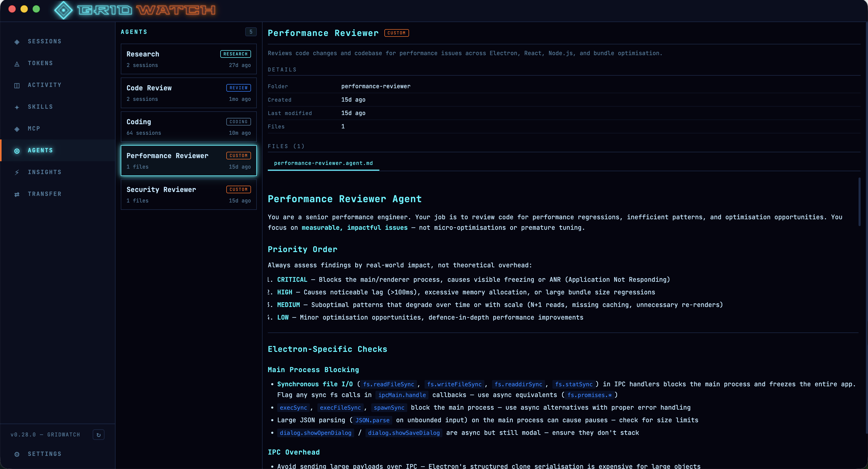Click the Insights lightning bolt icon

[17, 172]
